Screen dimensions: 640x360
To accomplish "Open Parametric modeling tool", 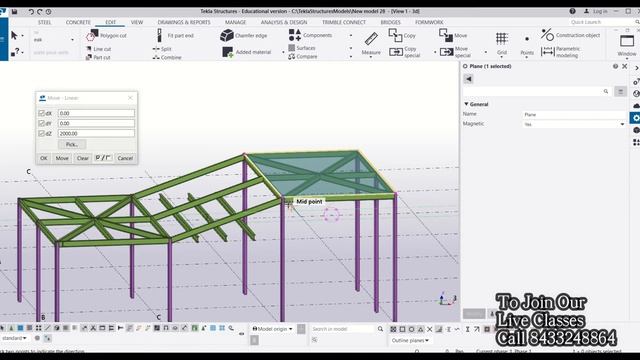I will pos(560,52).
